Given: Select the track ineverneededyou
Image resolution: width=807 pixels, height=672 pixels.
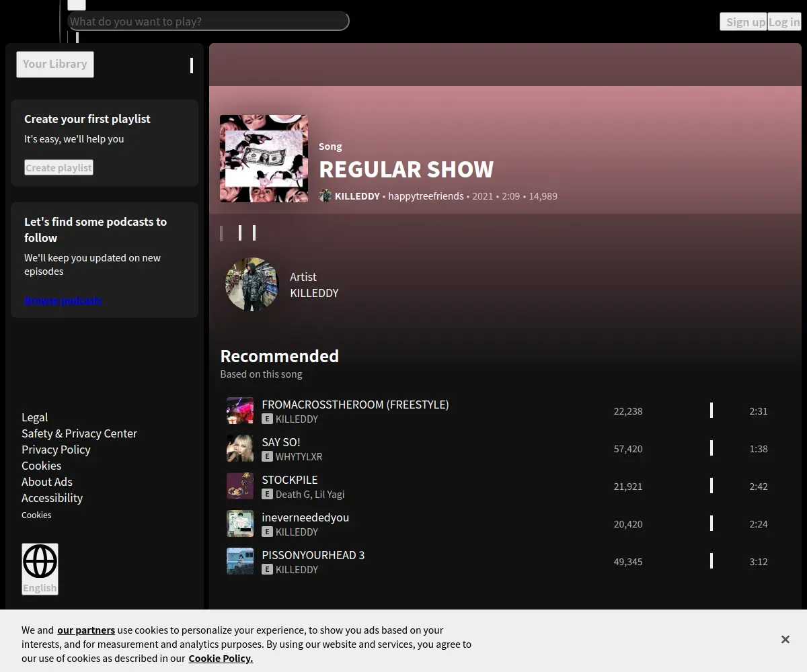Looking at the screenshot, I should pos(305,517).
